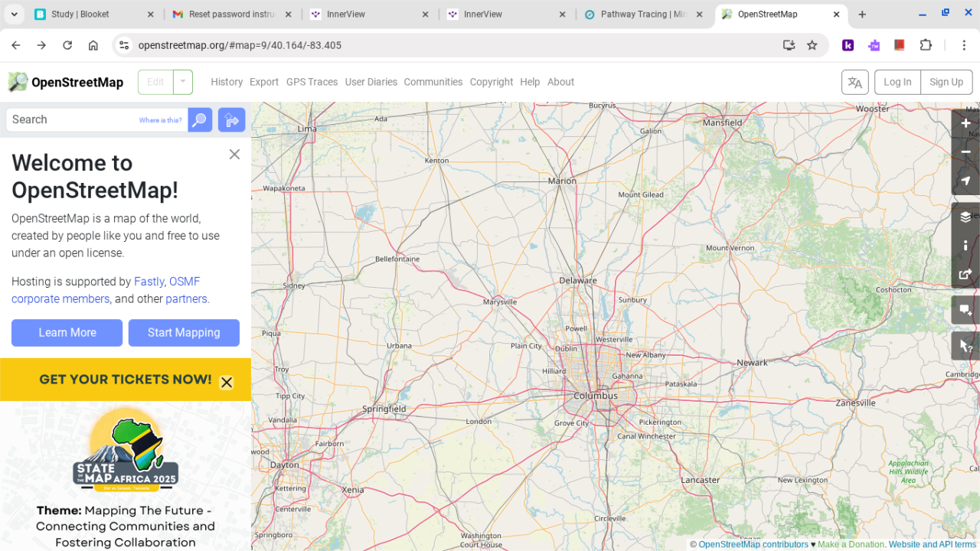The image size is (980, 551).
Task: Close the OpenStreetMap browser tab
Action: pos(835,15)
